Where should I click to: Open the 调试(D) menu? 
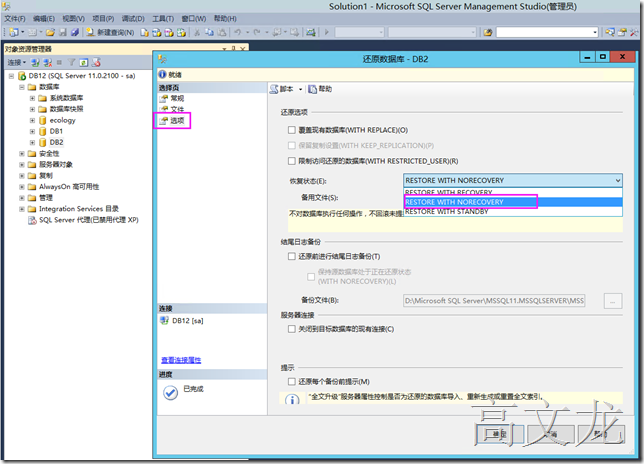click(133, 18)
